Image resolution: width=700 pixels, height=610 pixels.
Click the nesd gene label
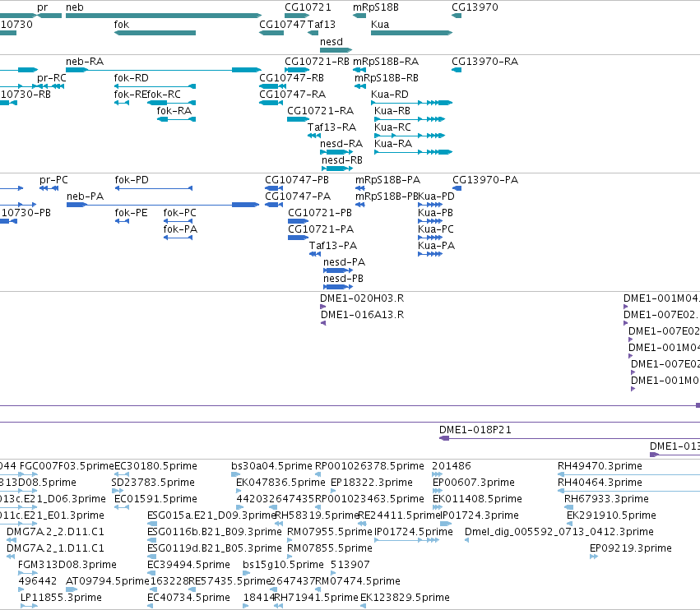(x=331, y=41)
